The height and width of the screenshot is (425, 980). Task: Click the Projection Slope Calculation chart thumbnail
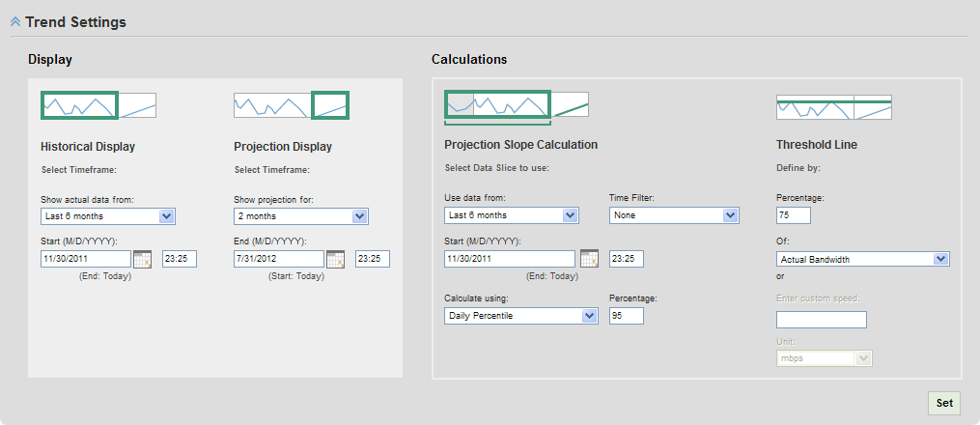coord(517,104)
